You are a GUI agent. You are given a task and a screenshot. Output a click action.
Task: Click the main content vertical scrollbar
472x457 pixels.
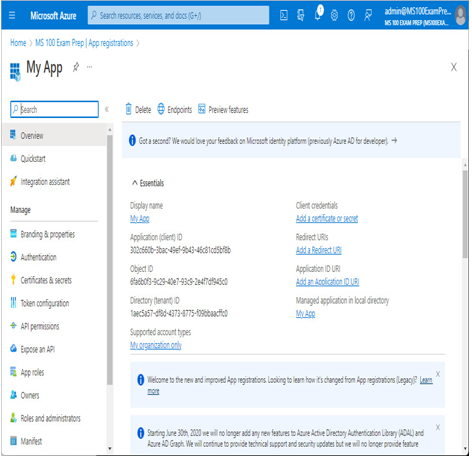click(x=465, y=213)
